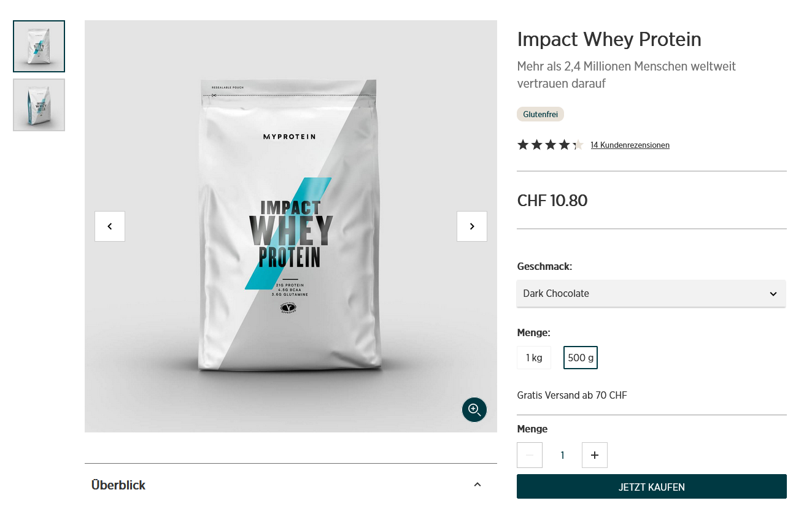This screenshot has height=514, width=812.
Task: Click the dropdown arrow beside Dark Chocolate
Action: coord(773,294)
